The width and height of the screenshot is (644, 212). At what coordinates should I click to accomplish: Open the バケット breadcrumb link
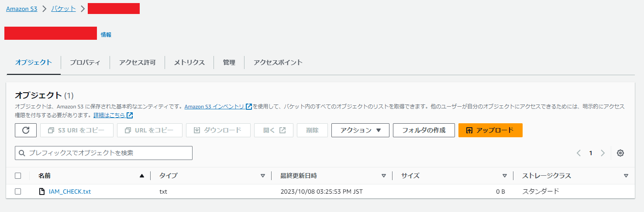63,8
